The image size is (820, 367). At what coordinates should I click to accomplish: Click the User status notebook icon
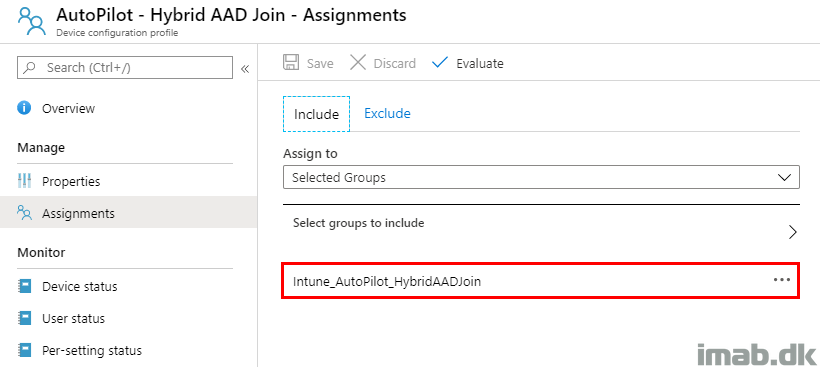(25, 318)
